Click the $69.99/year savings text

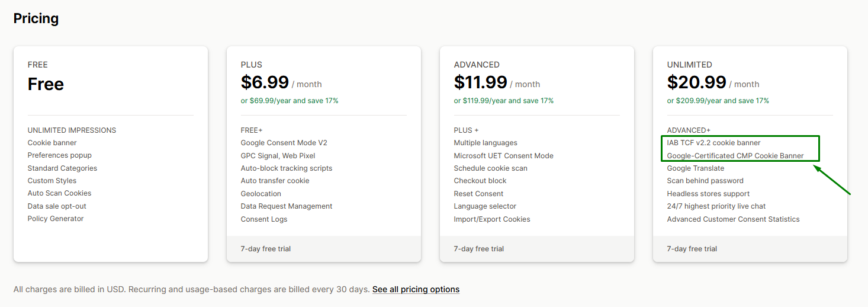289,101
